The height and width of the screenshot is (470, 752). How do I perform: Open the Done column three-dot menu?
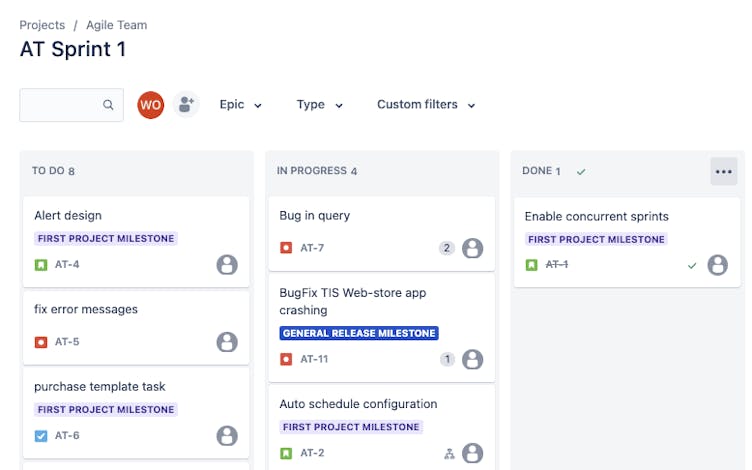pyautogui.click(x=724, y=171)
